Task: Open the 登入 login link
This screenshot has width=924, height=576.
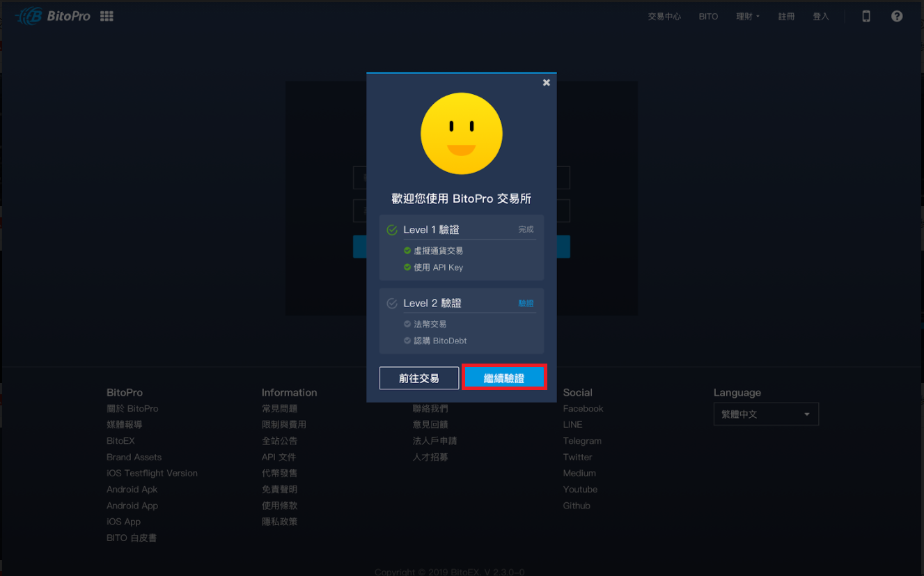Action: point(821,17)
